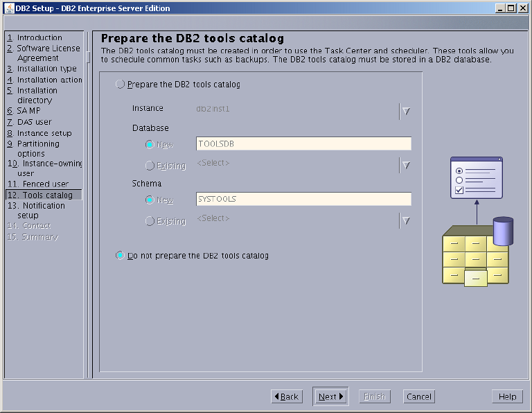Click the tools catalog illustration image
Screen dimensions: 532x413
coord(478,222)
